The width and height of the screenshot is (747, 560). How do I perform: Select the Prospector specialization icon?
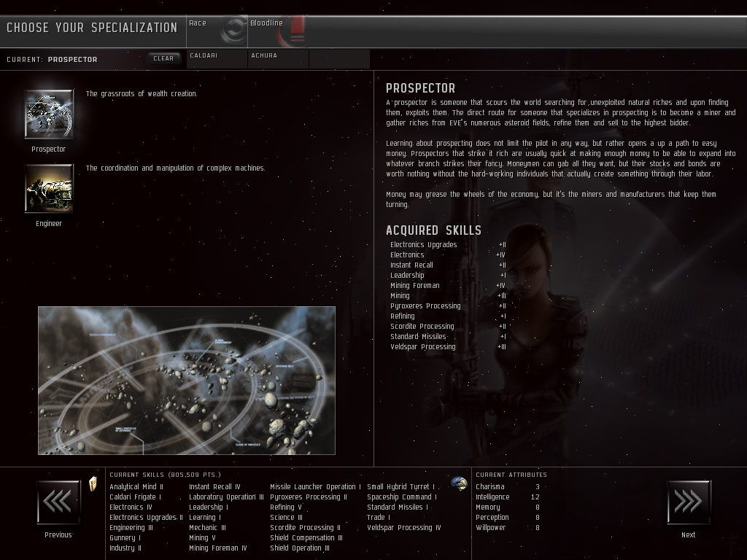(49, 114)
